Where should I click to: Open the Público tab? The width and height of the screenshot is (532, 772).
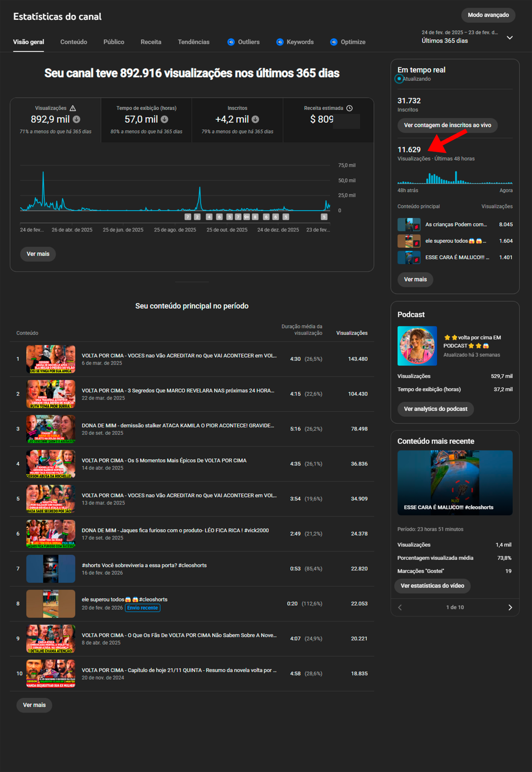[114, 42]
